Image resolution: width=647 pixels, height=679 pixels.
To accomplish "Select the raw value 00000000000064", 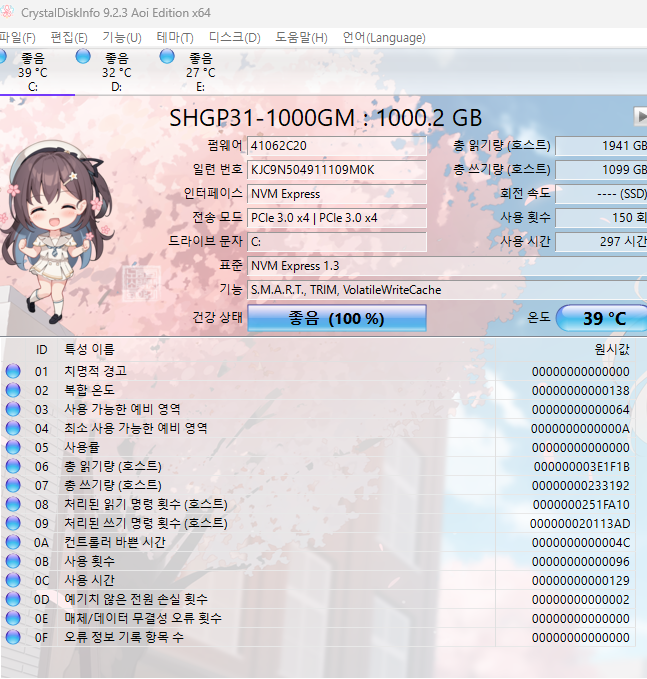I will [581, 410].
